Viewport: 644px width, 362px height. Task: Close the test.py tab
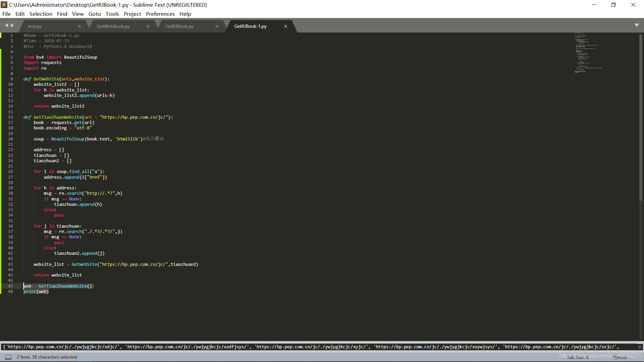point(79,26)
